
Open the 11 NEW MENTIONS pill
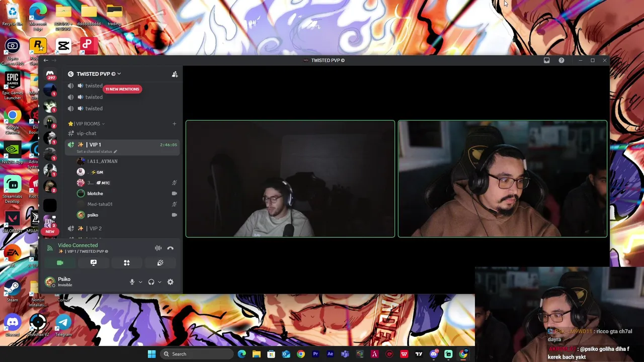[x=122, y=89]
